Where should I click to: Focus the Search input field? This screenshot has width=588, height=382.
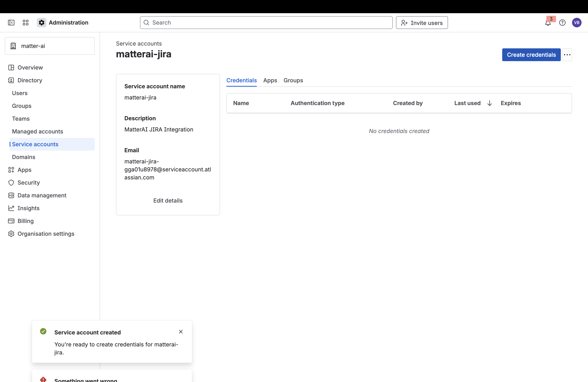coord(266,23)
